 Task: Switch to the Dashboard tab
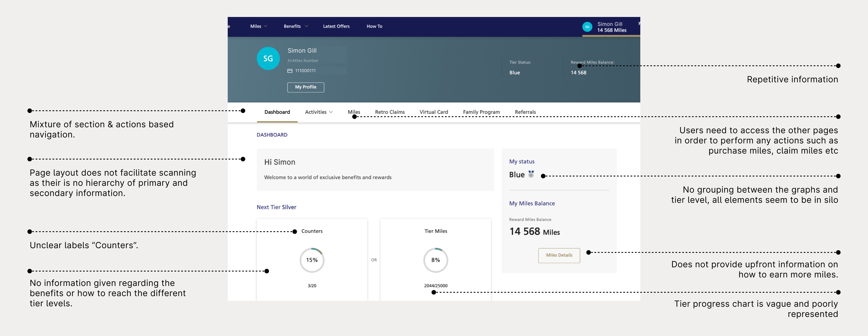[x=277, y=112]
